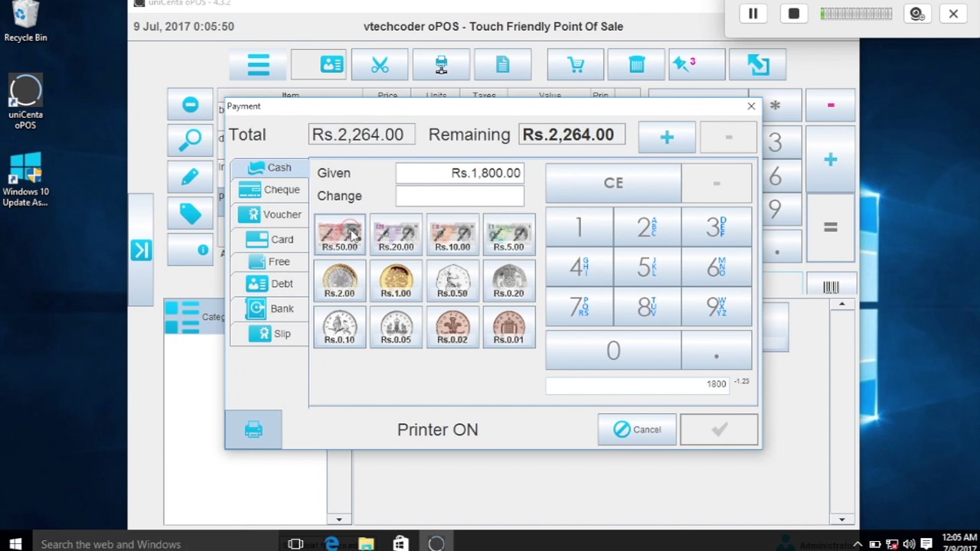980x551 pixels.
Task: Select the Bank payment tab
Action: (269, 308)
